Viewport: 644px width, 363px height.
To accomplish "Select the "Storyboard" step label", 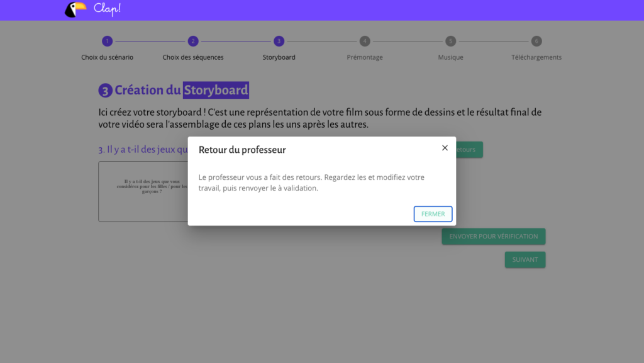I will (x=279, y=57).
